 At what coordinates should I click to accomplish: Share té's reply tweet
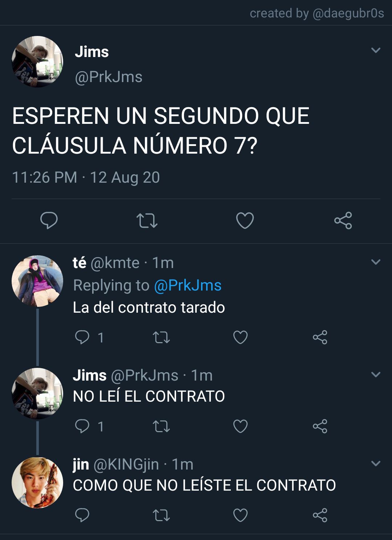click(320, 337)
